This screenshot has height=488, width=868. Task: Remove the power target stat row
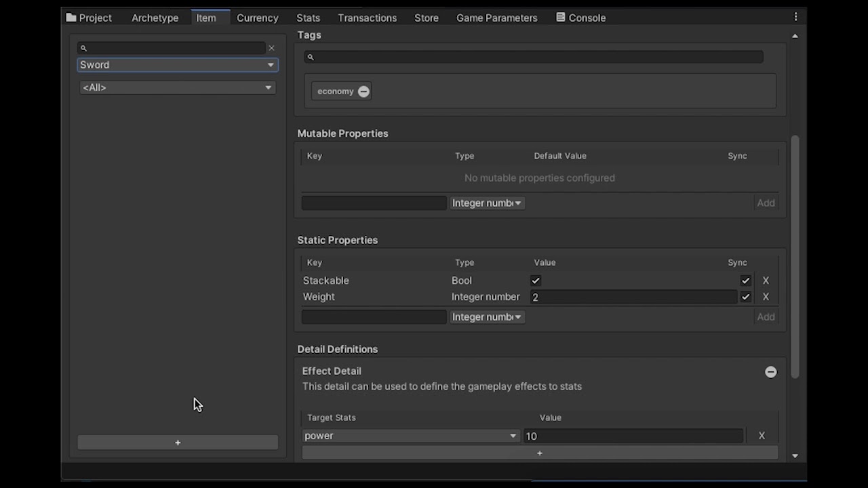(762, 436)
